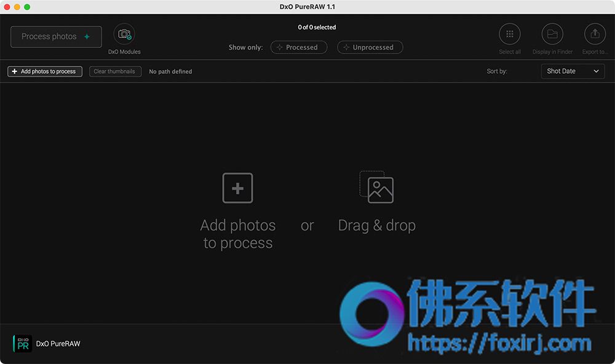Click the Select all grid icon
The height and width of the screenshot is (364, 615).
click(x=509, y=34)
